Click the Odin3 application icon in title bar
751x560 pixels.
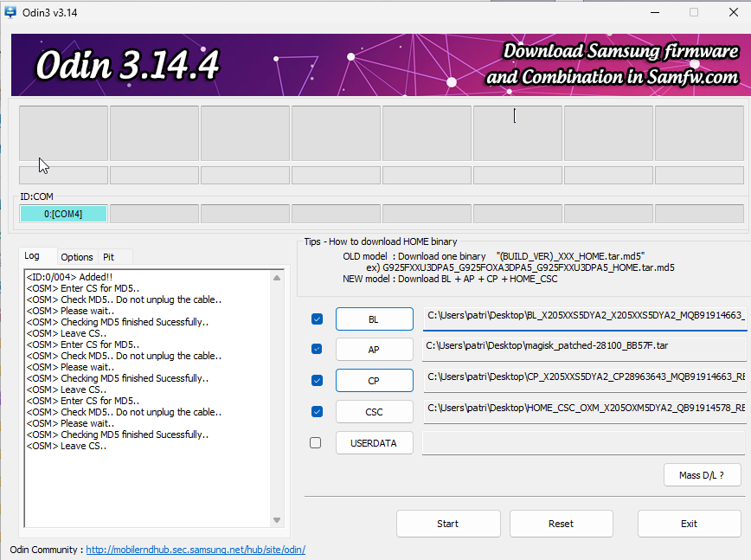click(x=11, y=12)
